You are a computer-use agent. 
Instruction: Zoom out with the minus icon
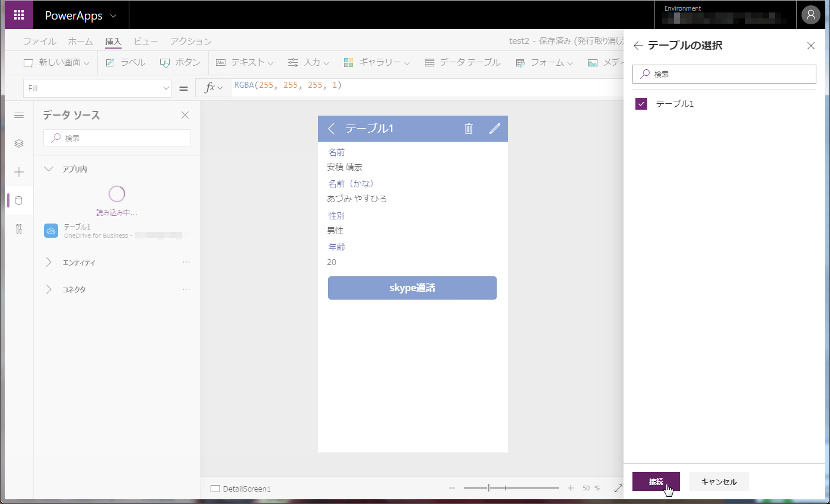tap(452, 488)
